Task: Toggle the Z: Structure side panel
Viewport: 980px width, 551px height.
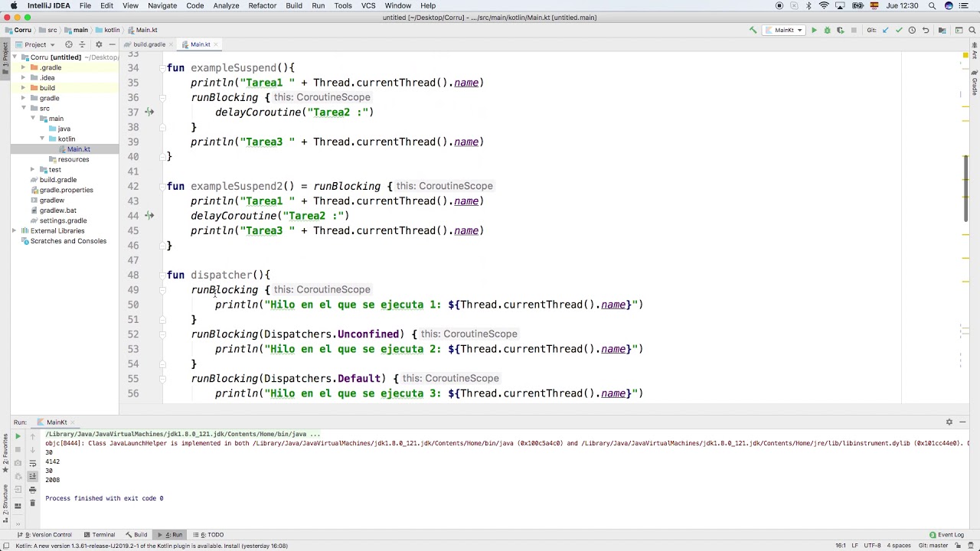Action: click(x=5, y=503)
